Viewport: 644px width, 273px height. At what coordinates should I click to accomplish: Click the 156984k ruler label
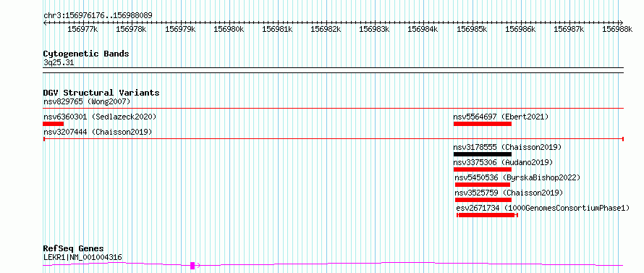423,29
